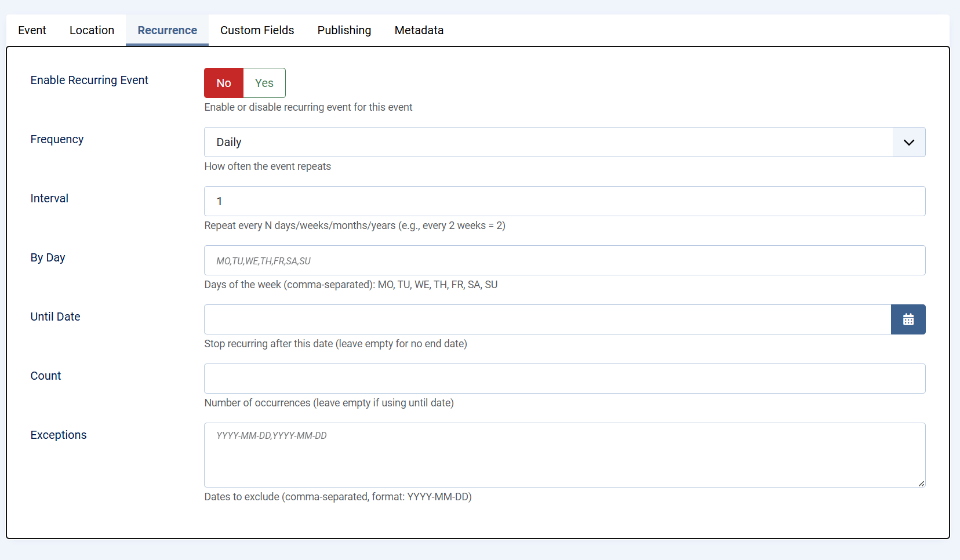Image resolution: width=960 pixels, height=560 pixels.
Task: Click into the By Day text field
Action: [x=564, y=260]
